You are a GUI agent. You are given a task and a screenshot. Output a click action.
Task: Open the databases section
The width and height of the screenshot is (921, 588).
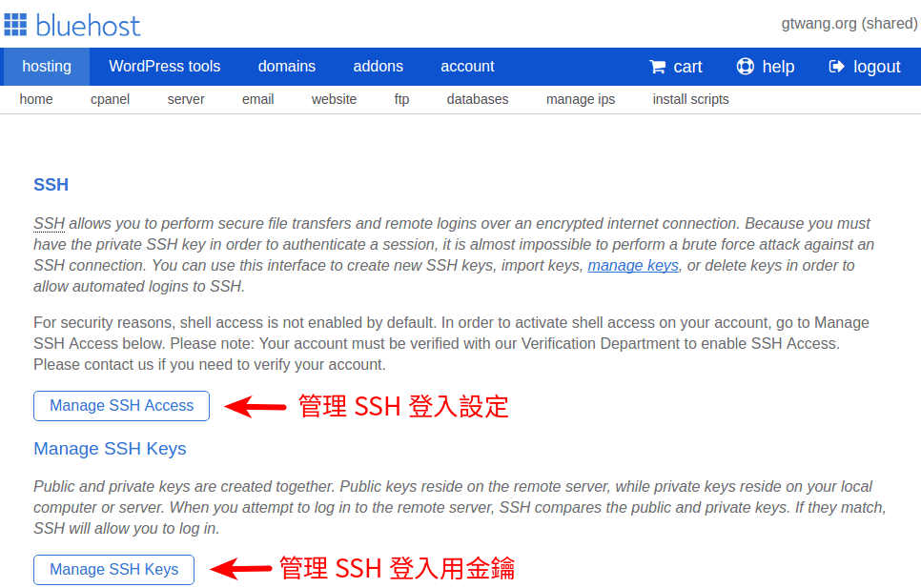[x=477, y=98]
